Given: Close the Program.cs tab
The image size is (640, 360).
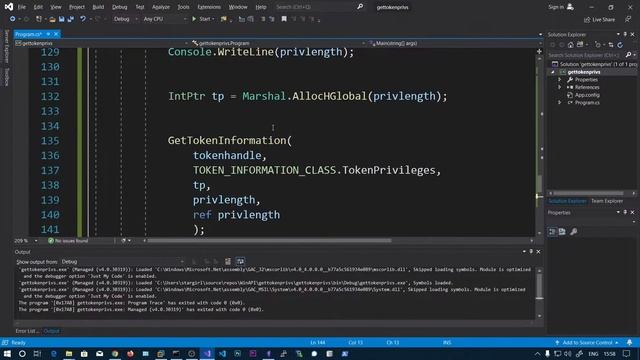Looking at the screenshot, I should [x=56, y=34].
